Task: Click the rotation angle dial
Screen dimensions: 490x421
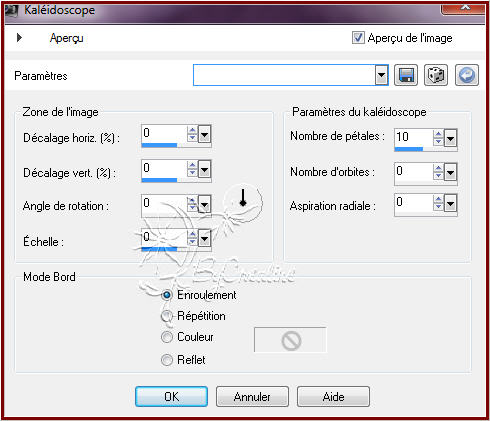Action: click(243, 202)
